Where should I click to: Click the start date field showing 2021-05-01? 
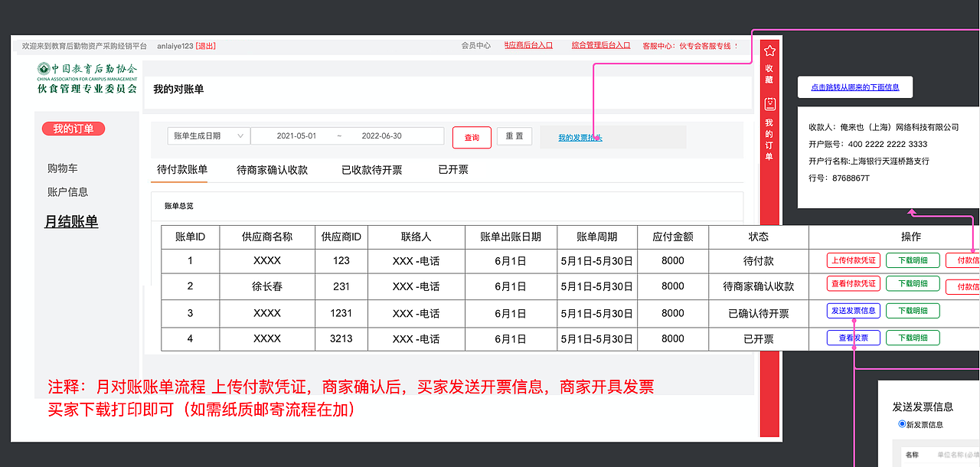[298, 136]
